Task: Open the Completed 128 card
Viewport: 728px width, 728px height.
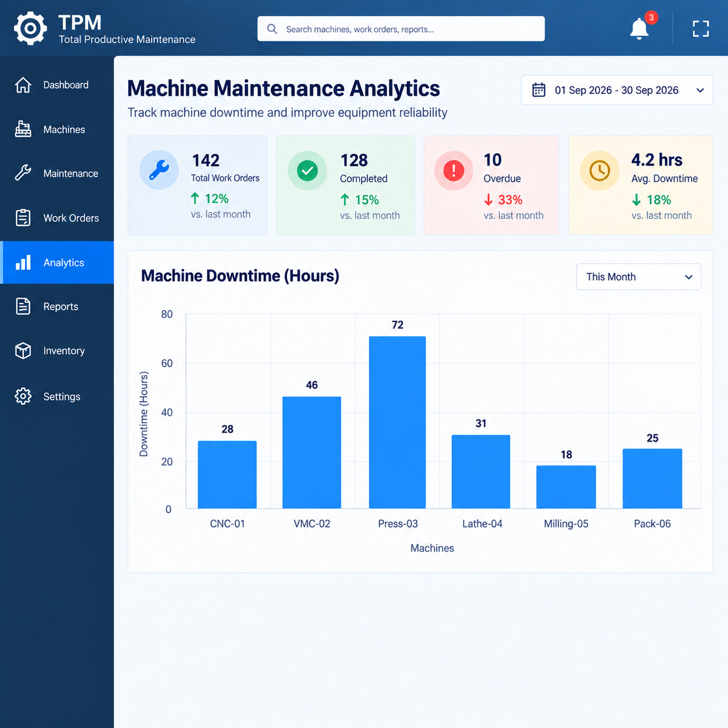Action: (345, 185)
